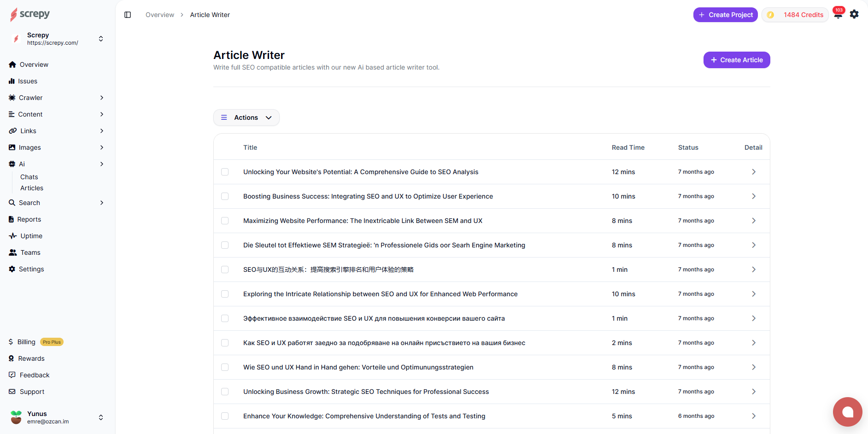Expand the project switcher for Screpy

click(x=100, y=39)
